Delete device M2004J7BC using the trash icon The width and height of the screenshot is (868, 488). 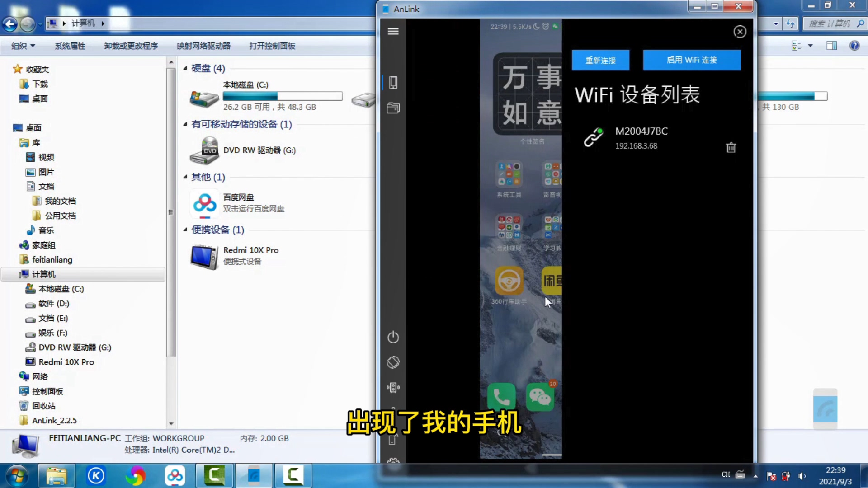pos(731,147)
